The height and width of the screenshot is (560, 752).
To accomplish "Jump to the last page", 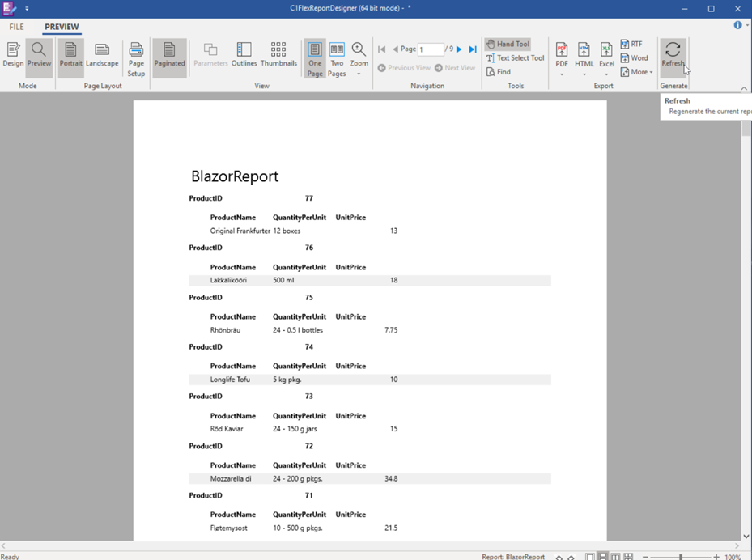I will pos(472,49).
